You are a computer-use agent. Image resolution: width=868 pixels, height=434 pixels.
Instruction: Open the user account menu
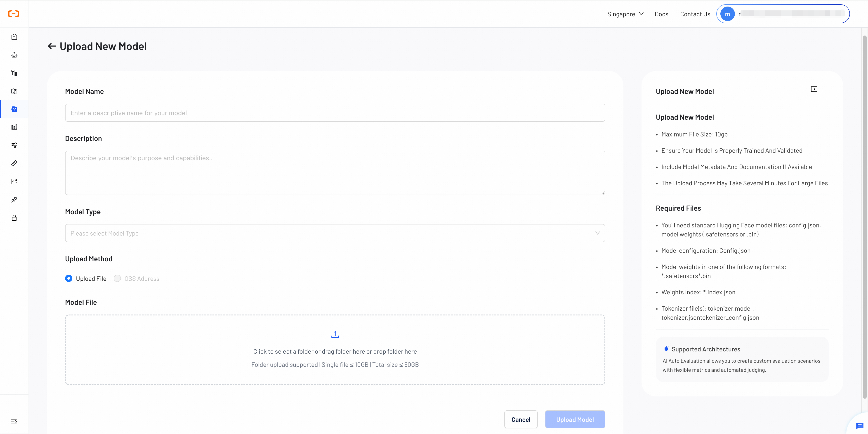click(x=783, y=14)
